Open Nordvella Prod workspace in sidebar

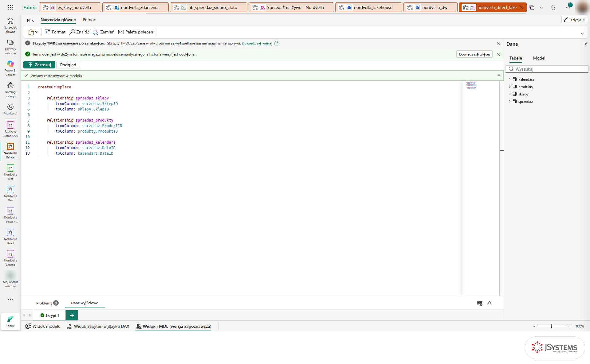pos(10,236)
